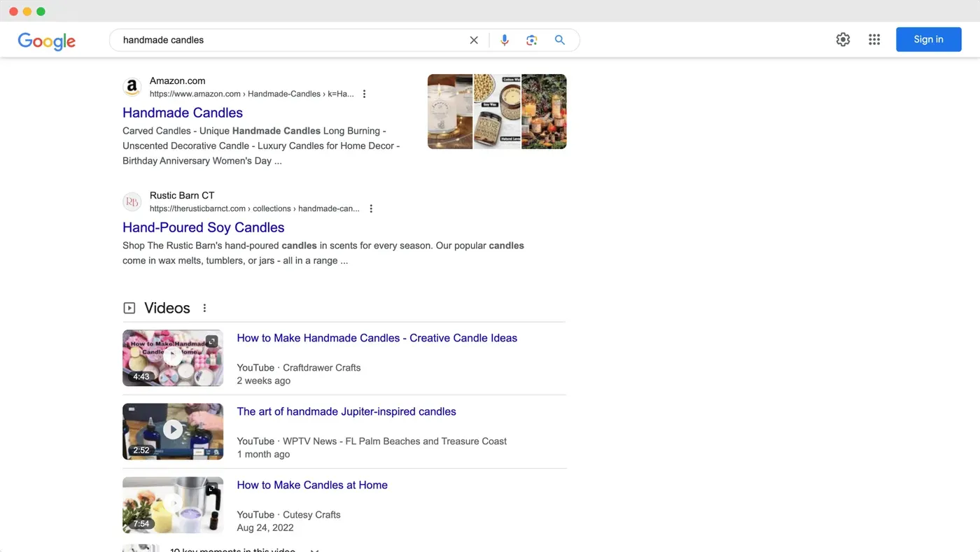Open more options for Rustic Barn result

pos(371,208)
